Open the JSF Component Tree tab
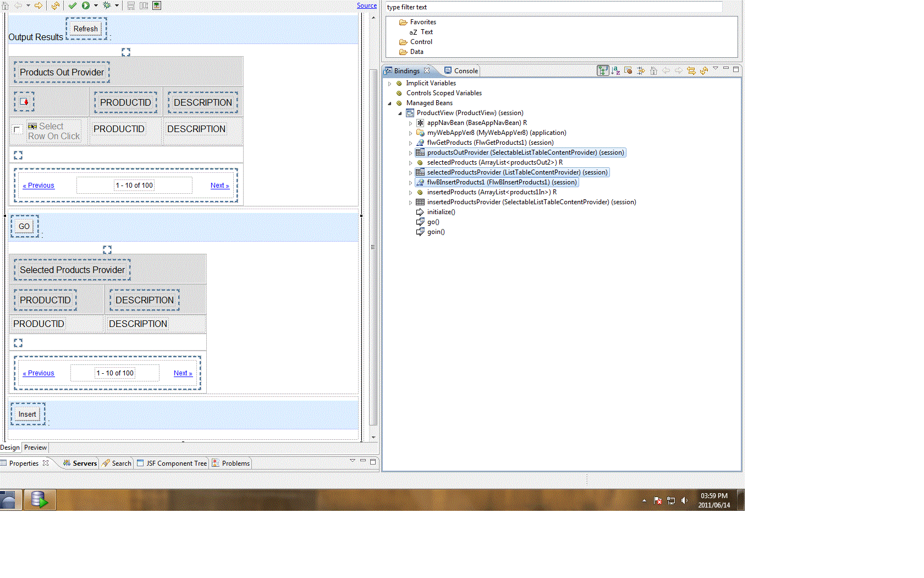This screenshot has width=924, height=578. pos(172,464)
